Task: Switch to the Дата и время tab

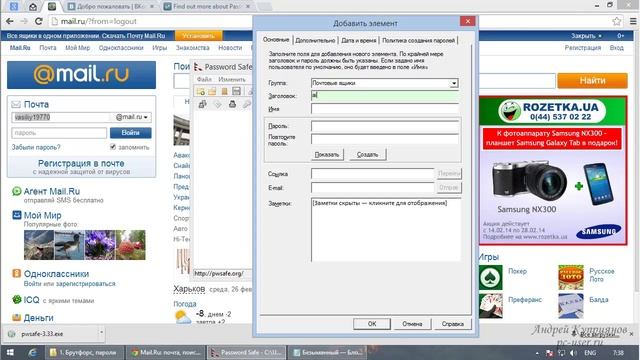Action: [358, 40]
